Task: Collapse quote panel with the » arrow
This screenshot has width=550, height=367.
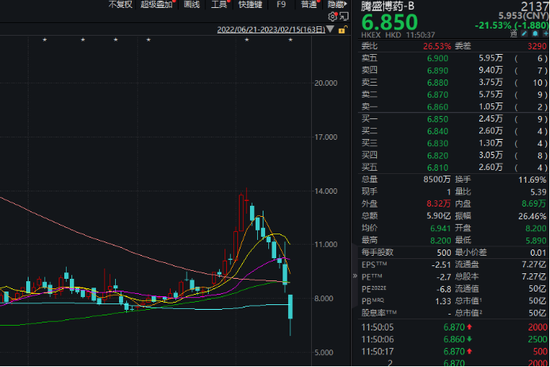Action: [x=355, y=276]
